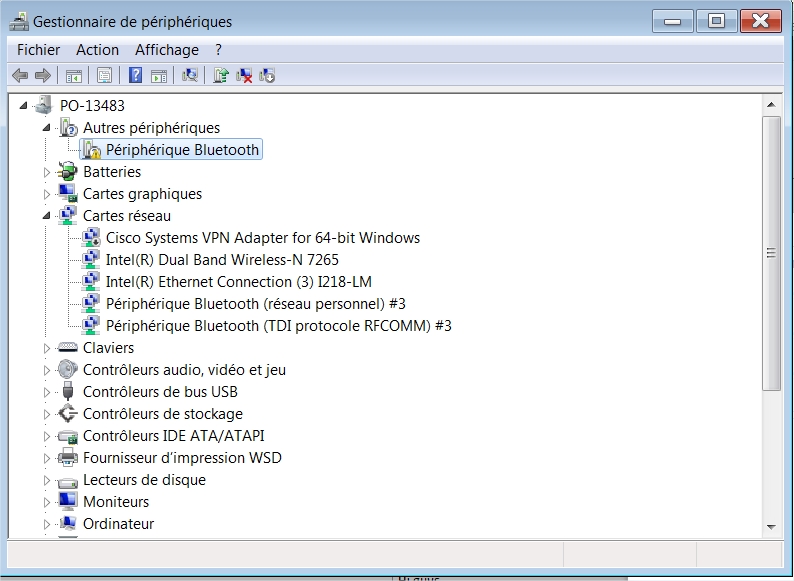The image size is (794, 581).
Task: Open the Action menu
Action: (x=97, y=50)
